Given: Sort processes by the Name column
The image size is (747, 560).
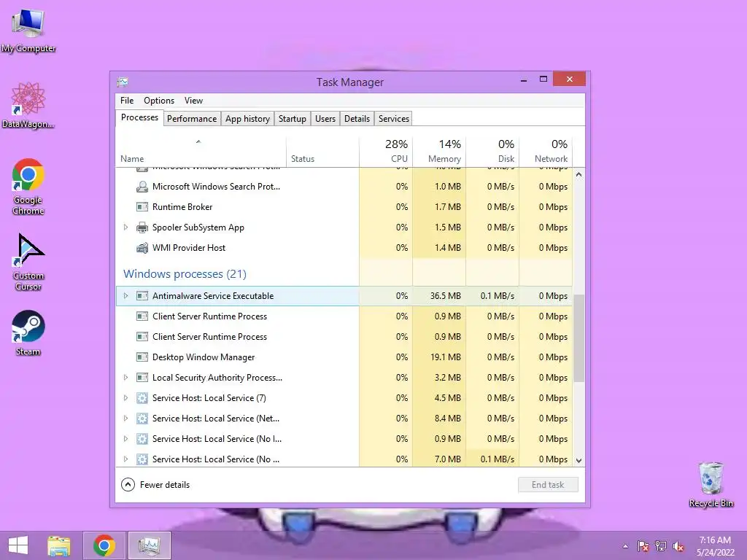Looking at the screenshot, I should [201, 152].
